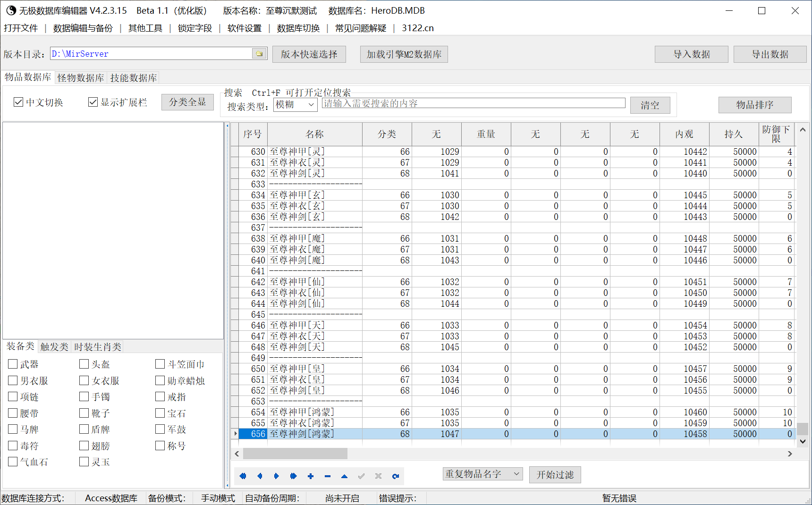The image size is (812, 505).
Task: Open the 软件设置 menu
Action: tap(245, 28)
